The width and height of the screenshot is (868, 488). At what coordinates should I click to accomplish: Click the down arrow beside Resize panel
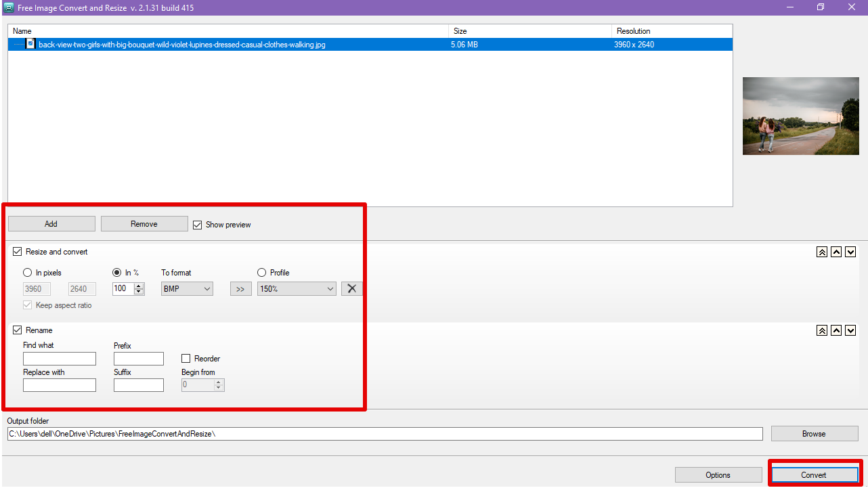click(850, 252)
